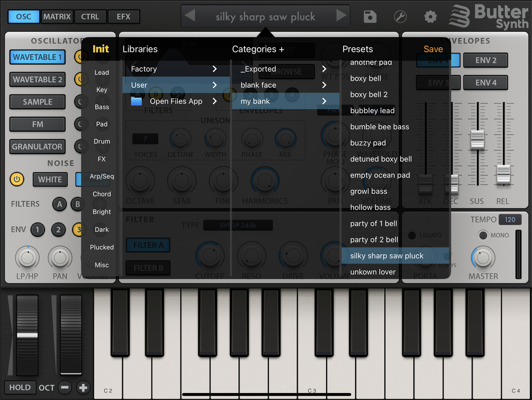Expand the Open Files App chevron
This screenshot has width=532, height=400.
pyautogui.click(x=214, y=101)
